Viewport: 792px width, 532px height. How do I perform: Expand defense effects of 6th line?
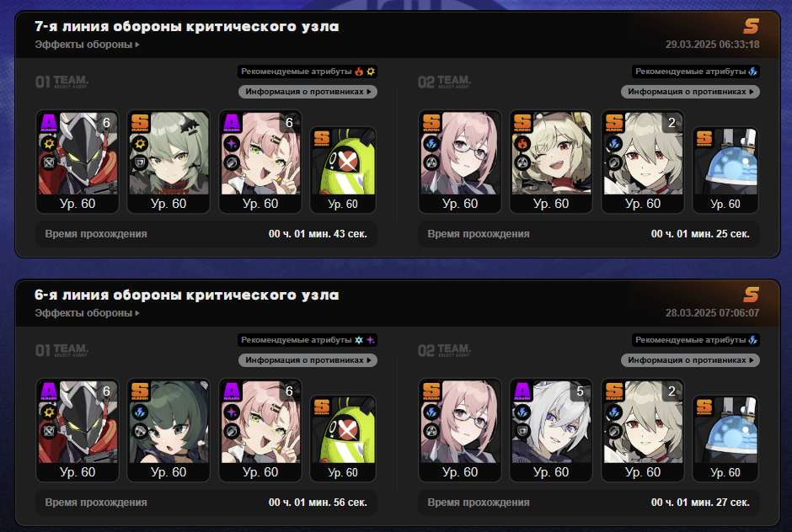pyautogui.click(x=87, y=313)
